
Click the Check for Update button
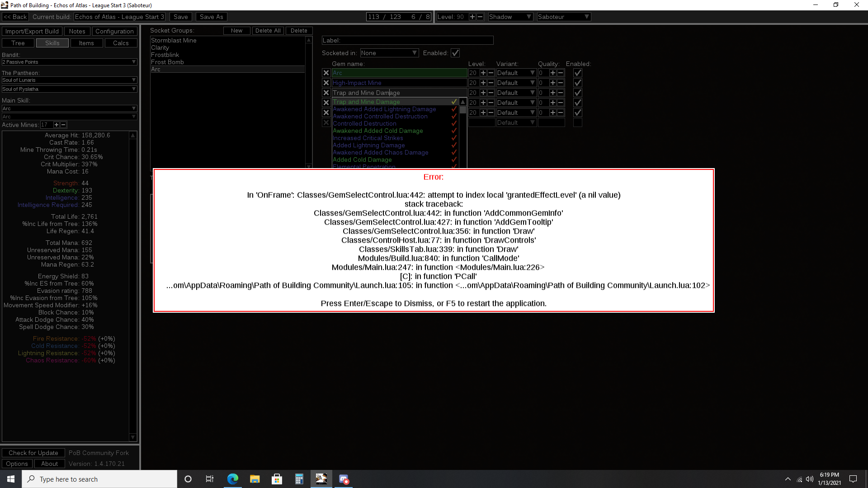coord(33,453)
